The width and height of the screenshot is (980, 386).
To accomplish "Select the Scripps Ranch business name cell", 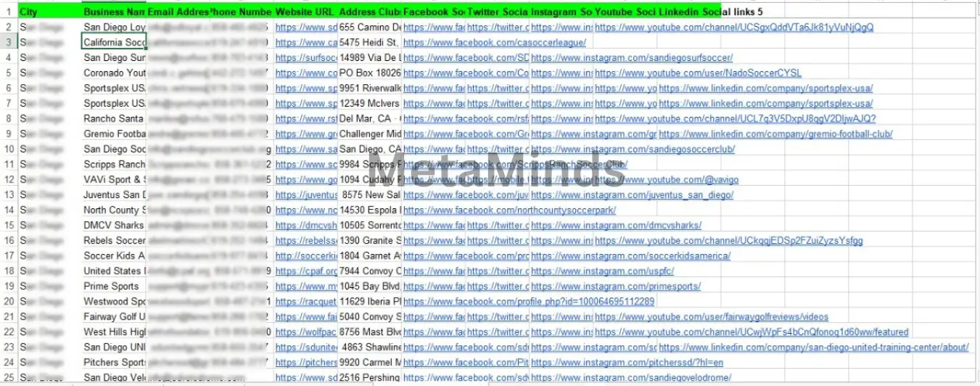I will [114, 165].
